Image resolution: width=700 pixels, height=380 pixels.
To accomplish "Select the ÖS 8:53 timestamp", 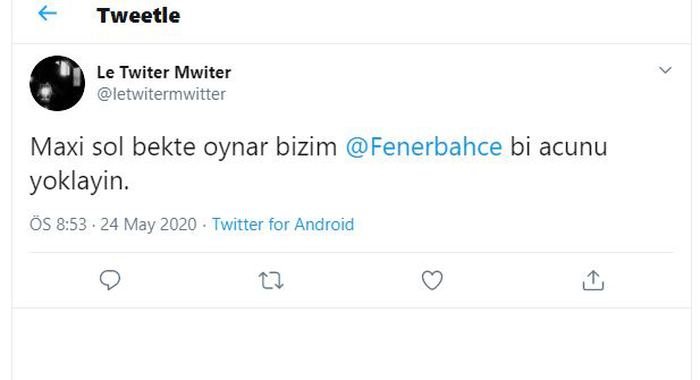I will [58, 224].
